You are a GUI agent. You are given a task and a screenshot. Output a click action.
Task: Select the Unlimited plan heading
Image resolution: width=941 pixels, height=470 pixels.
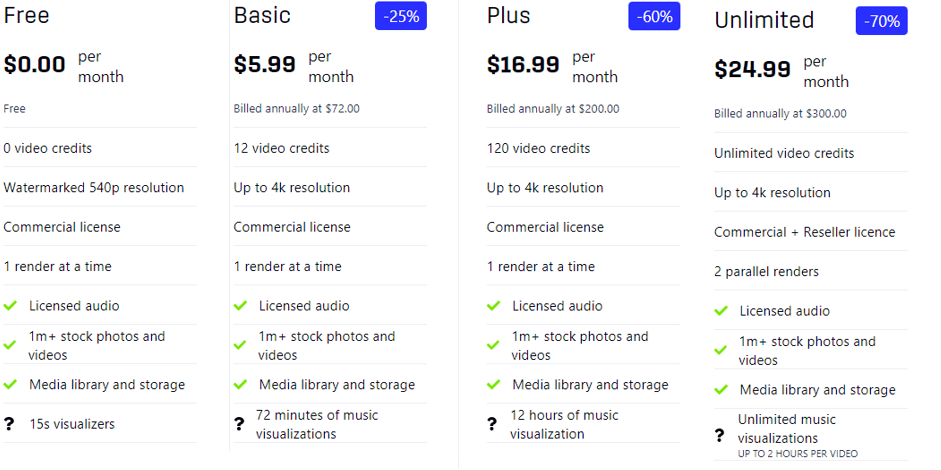click(x=764, y=20)
